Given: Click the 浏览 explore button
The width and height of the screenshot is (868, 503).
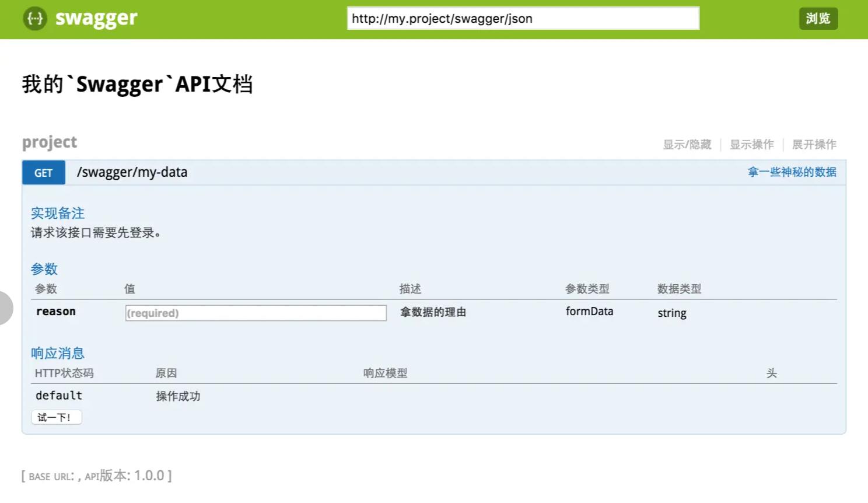Looking at the screenshot, I should [818, 19].
